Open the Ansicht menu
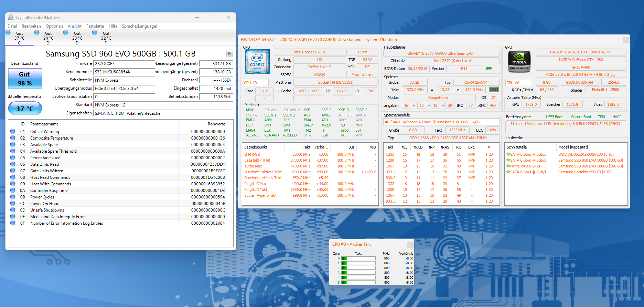This screenshot has height=307, width=644. [75, 26]
